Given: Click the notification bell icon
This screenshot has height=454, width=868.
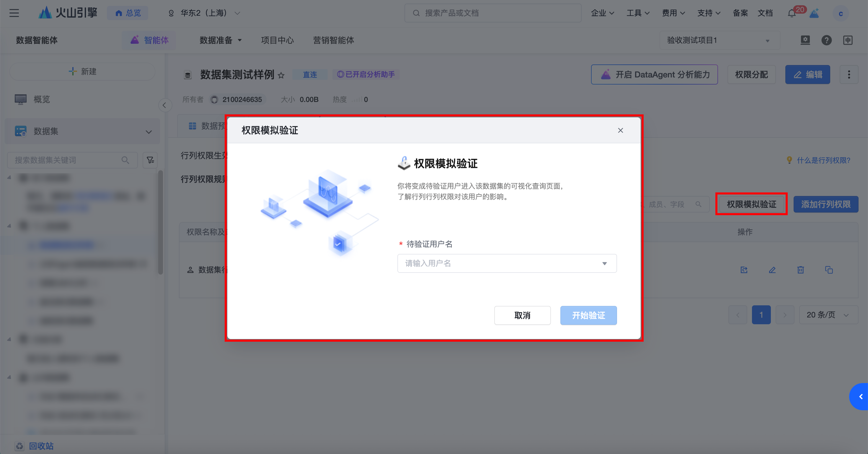Looking at the screenshot, I should [792, 14].
